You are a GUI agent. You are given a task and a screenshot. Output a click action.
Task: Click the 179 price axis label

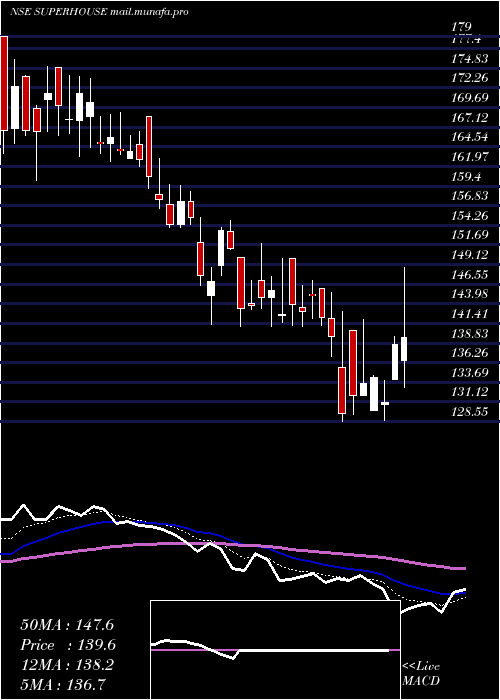pos(462,28)
